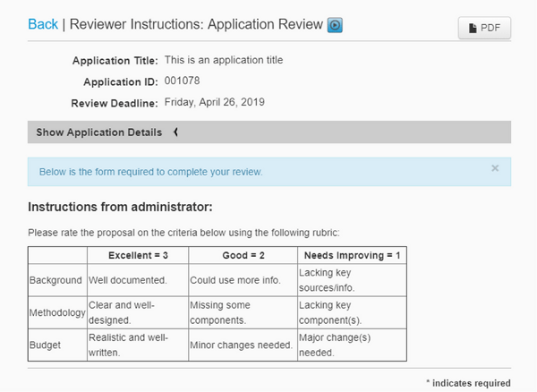Screen dimensions: 537x392
Task: Click the indicates required note
Action: pos(468,383)
